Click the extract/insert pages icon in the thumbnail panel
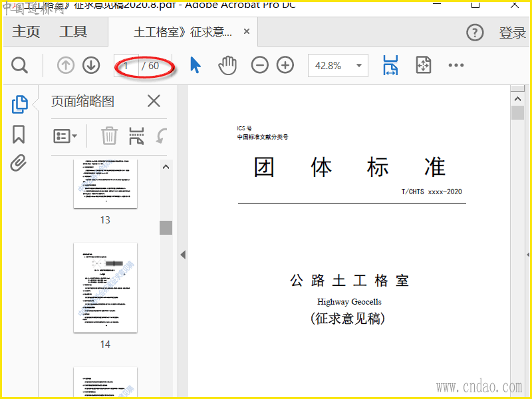 136,136
